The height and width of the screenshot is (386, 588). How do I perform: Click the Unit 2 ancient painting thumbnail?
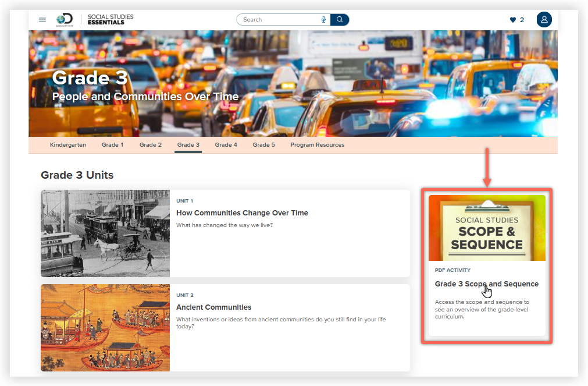click(105, 328)
